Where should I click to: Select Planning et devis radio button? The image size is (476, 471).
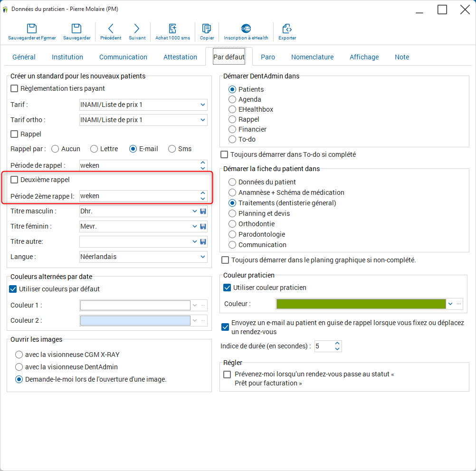tap(232, 213)
